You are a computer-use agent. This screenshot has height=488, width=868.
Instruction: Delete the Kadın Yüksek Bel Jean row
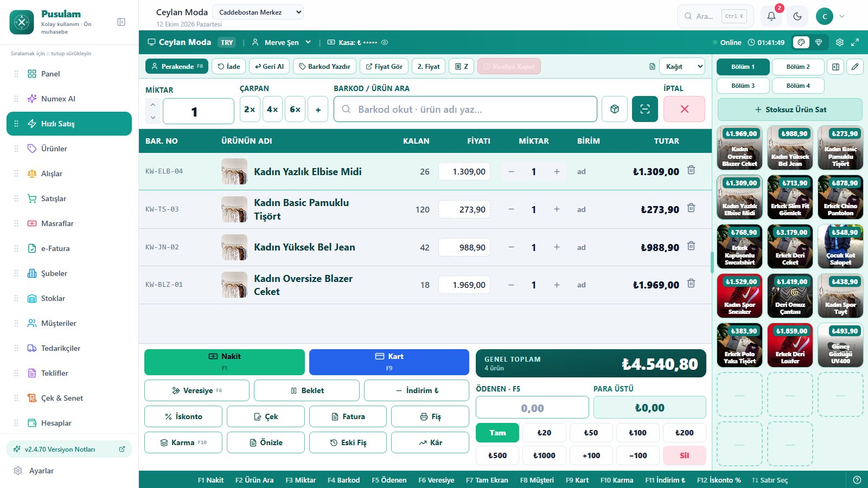pyautogui.click(x=691, y=246)
